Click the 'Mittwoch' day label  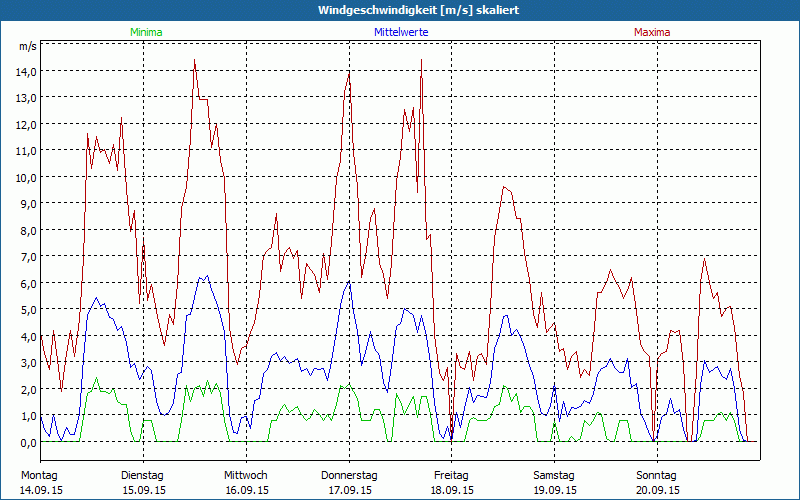click(x=245, y=476)
